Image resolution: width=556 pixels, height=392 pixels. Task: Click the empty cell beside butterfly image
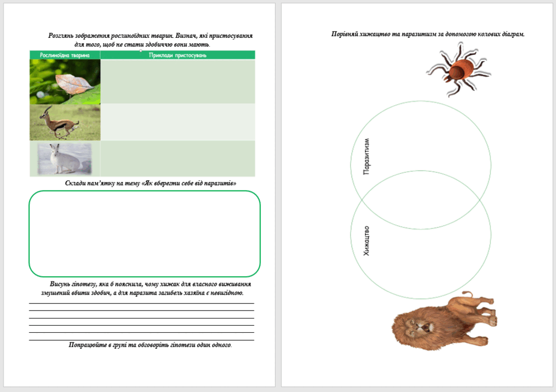(x=177, y=82)
